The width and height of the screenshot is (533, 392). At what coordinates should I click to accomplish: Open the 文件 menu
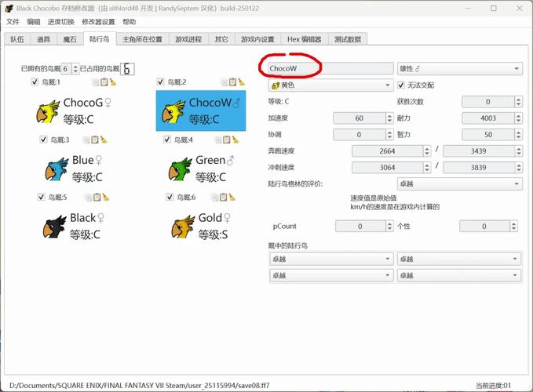point(13,22)
